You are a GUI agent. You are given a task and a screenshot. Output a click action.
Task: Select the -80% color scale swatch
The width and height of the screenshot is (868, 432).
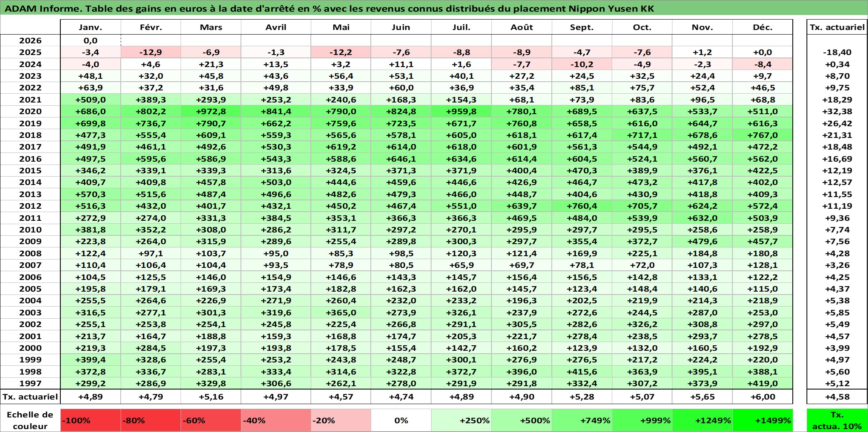point(151,420)
